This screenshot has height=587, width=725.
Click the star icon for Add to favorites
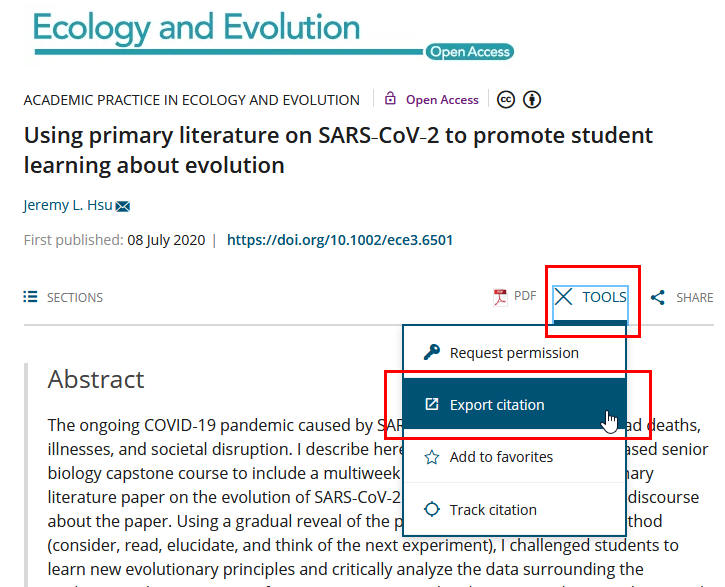click(432, 457)
